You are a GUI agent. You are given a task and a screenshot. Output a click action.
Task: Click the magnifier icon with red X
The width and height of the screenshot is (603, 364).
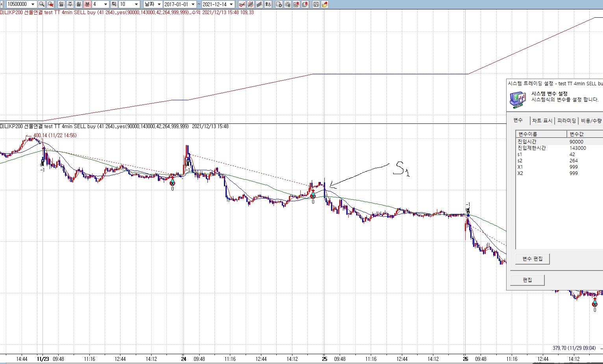[x=50, y=4]
